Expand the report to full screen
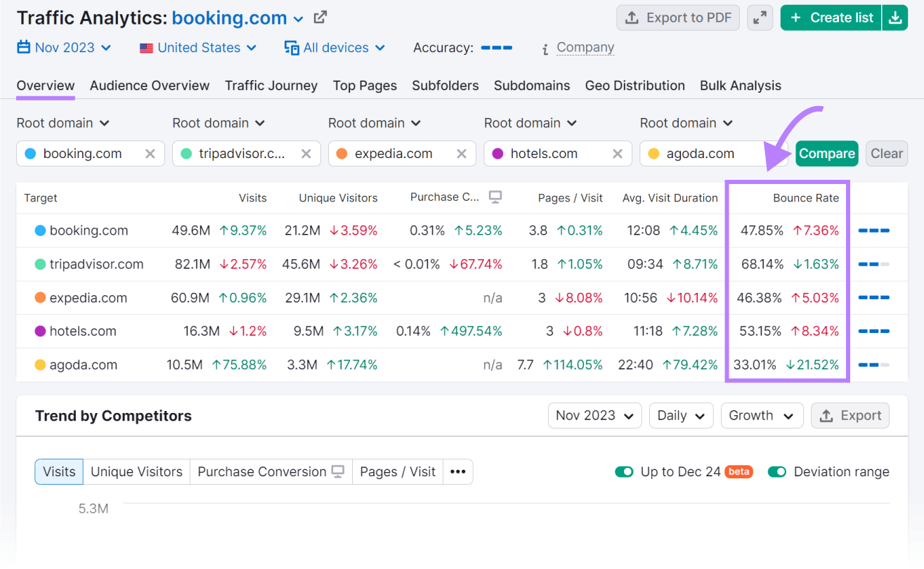924x569 pixels. coord(760,17)
